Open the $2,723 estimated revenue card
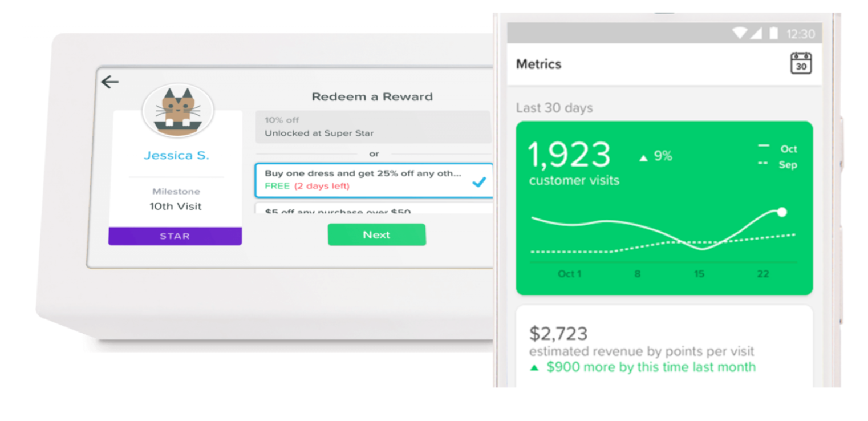Viewport: 868px width, 421px height. pyautogui.click(x=664, y=346)
